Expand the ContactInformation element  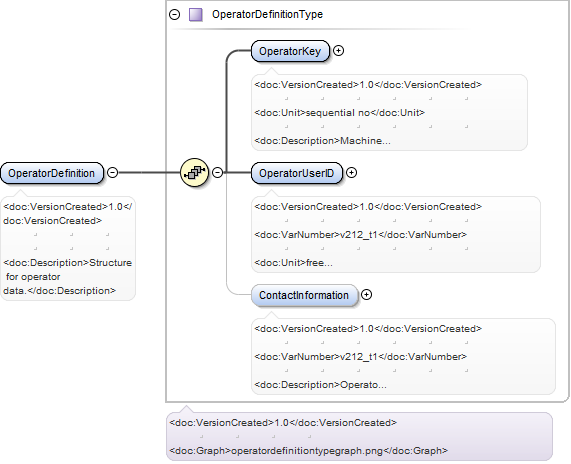point(366,295)
